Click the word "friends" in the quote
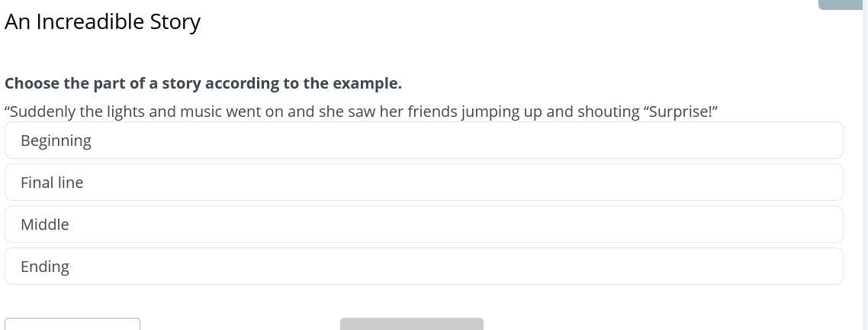The height and width of the screenshot is (330, 868). [x=432, y=112]
